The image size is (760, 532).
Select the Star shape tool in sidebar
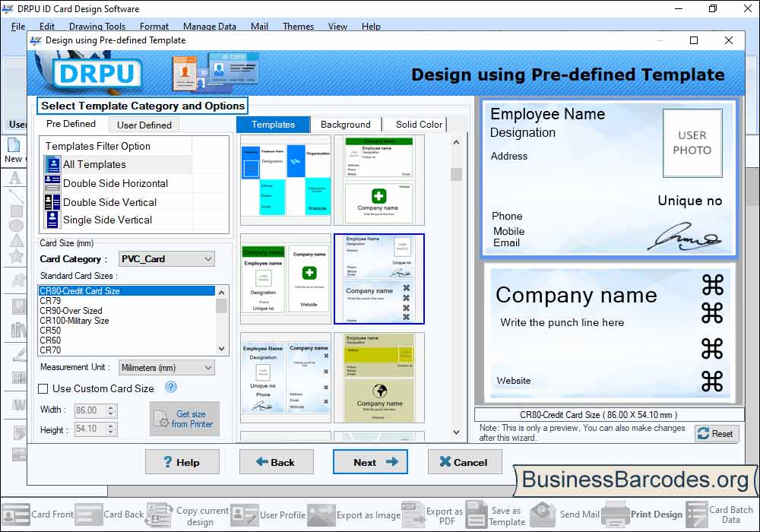pyautogui.click(x=16, y=256)
